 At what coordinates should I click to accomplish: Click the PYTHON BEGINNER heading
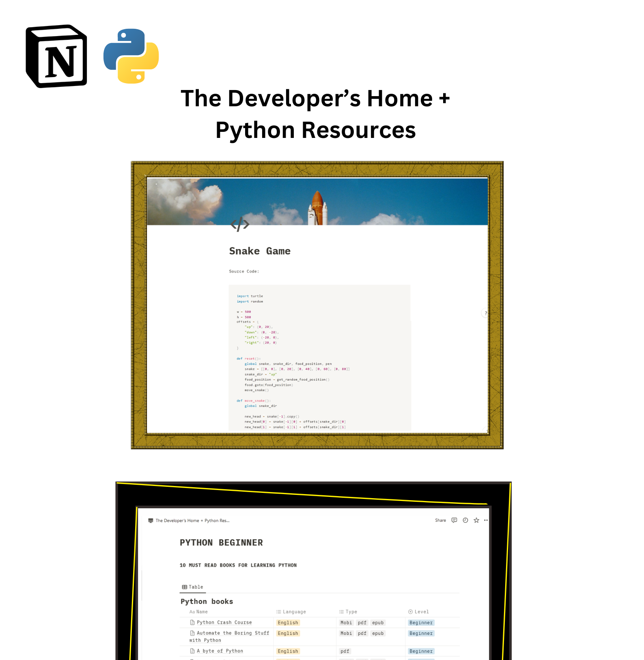click(x=221, y=542)
